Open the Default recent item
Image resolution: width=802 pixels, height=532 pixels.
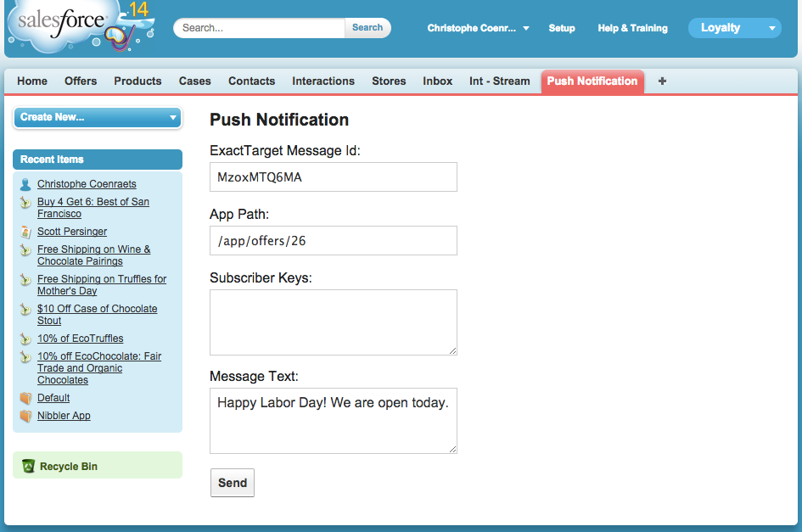(53, 398)
